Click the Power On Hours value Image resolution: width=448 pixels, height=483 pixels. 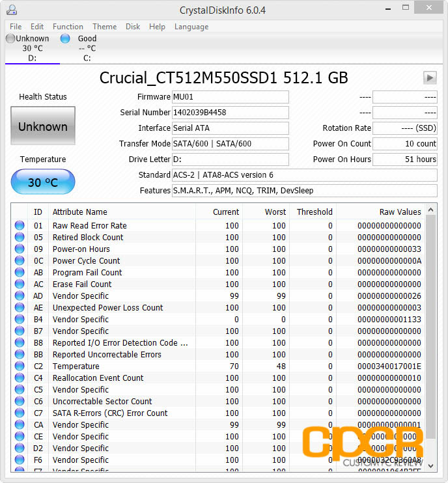click(x=405, y=159)
